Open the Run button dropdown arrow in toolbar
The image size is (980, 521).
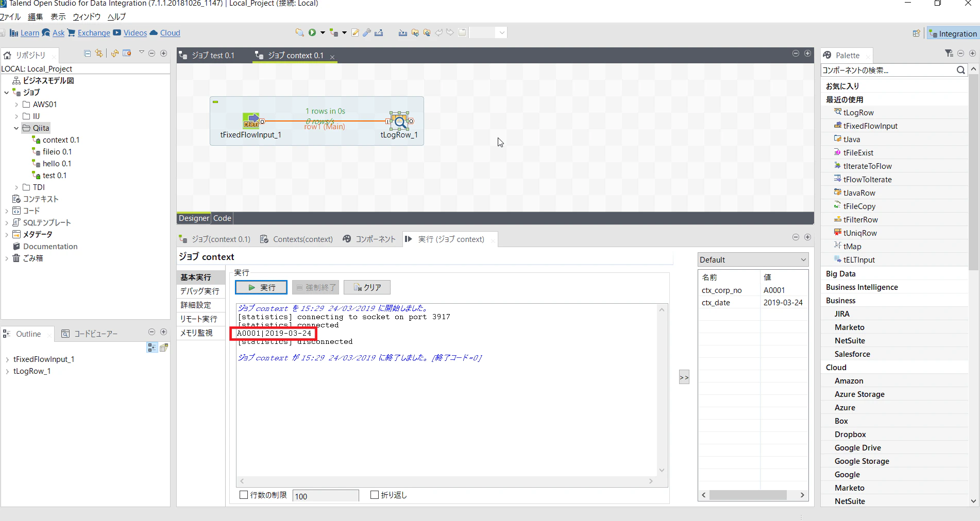323,32
